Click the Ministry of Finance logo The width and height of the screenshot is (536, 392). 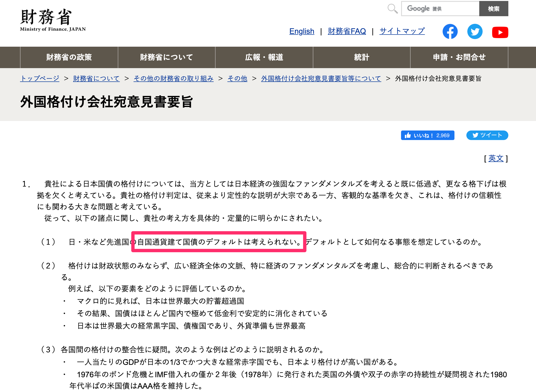[x=53, y=20]
